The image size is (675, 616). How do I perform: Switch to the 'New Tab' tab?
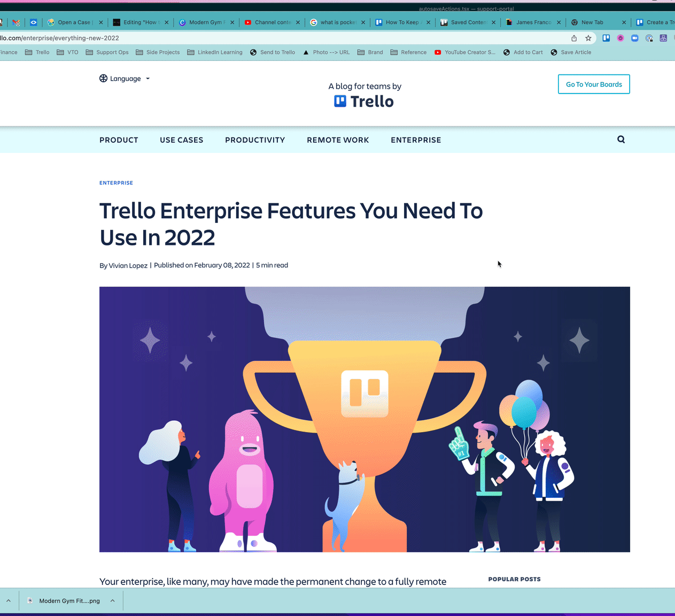(x=598, y=22)
